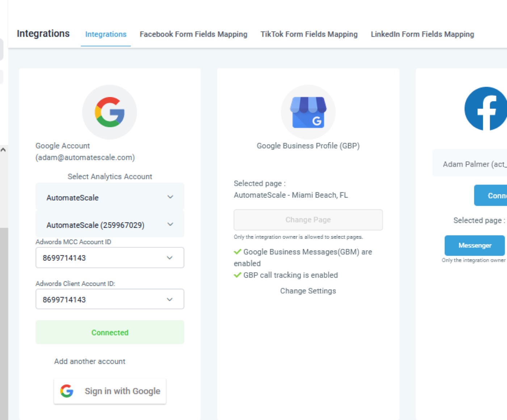This screenshot has height=420, width=507.
Task: Click the Google Business Profile store icon
Action: [x=308, y=112]
